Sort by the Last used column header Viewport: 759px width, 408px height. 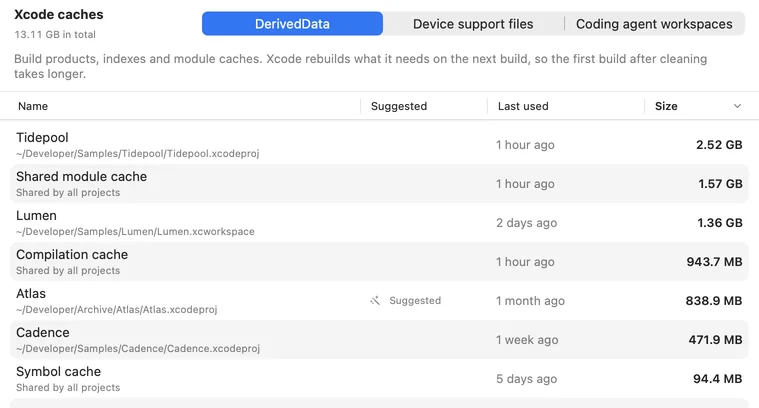[x=523, y=106]
